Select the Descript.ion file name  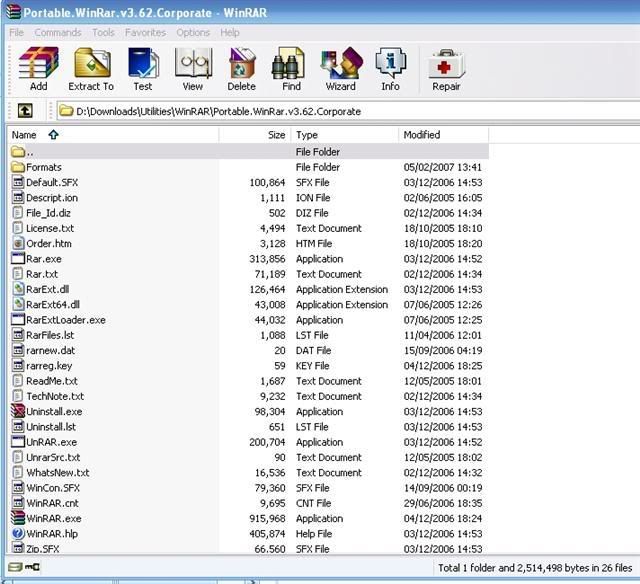tap(52, 198)
